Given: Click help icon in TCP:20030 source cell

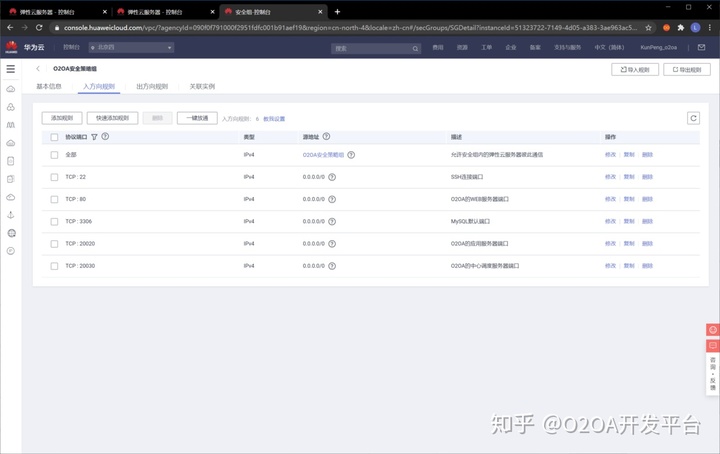Looking at the screenshot, I should (332, 266).
